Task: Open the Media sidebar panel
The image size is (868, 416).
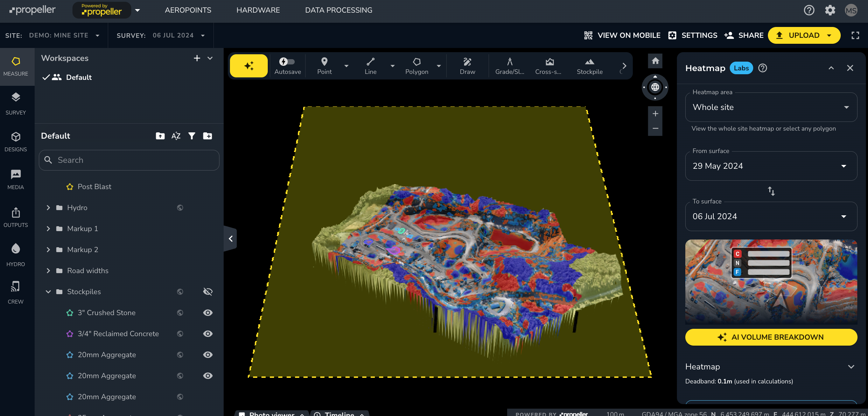Action: click(16, 179)
